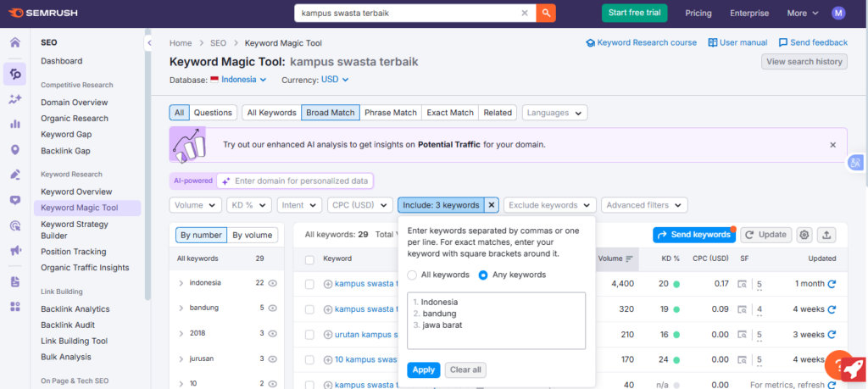Viewport: 868px width, 389px height.
Task: Click the Apply button
Action: coord(424,370)
